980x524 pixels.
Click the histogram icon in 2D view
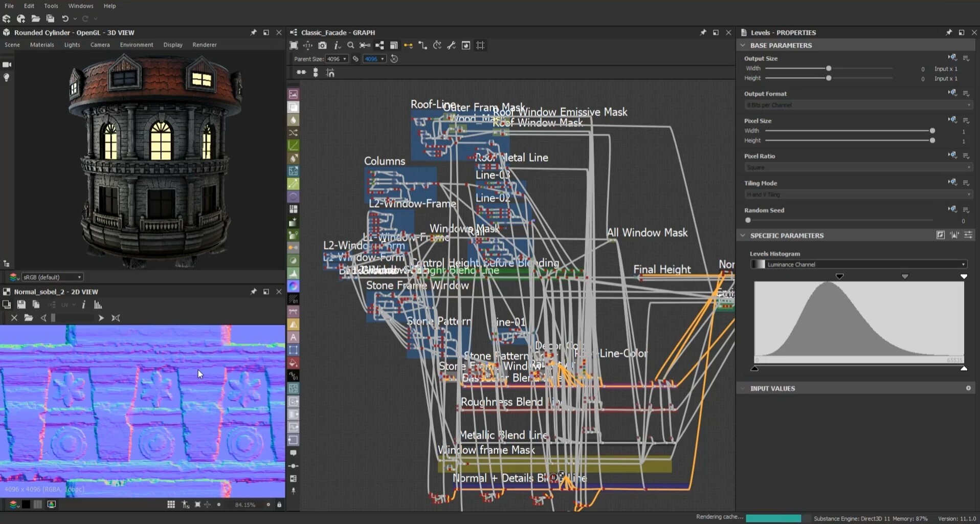[98, 305]
